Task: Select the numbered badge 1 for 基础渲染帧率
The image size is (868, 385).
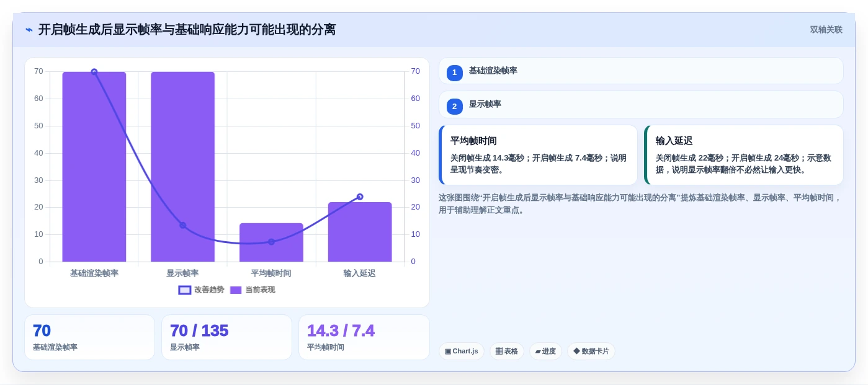Action: tap(455, 73)
